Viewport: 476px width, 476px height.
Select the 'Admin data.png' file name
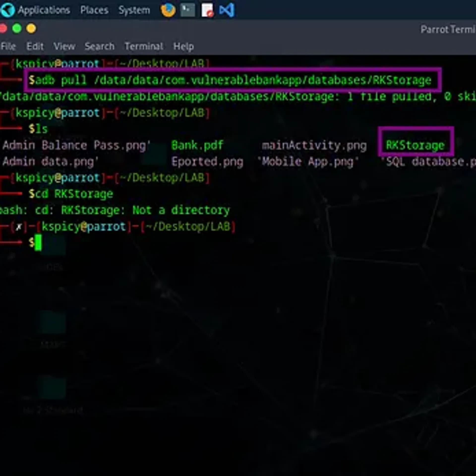click(50, 162)
